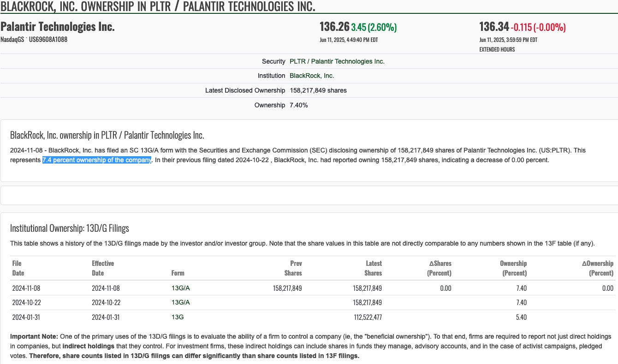Click the Prev Shares column header

(293, 268)
